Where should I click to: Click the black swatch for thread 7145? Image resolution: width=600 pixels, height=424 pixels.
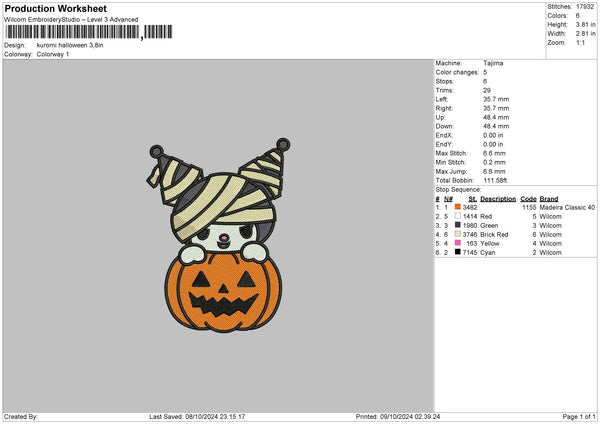[458, 252]
